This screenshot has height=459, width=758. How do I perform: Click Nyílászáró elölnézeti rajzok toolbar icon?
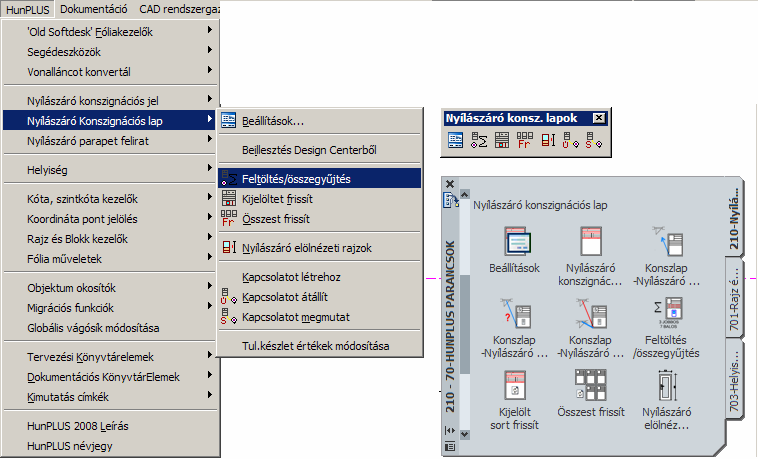coord(548,140)
